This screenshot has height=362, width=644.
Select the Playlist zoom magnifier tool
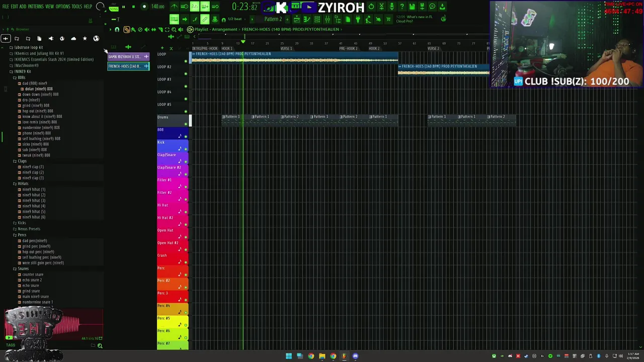point(174,29)
